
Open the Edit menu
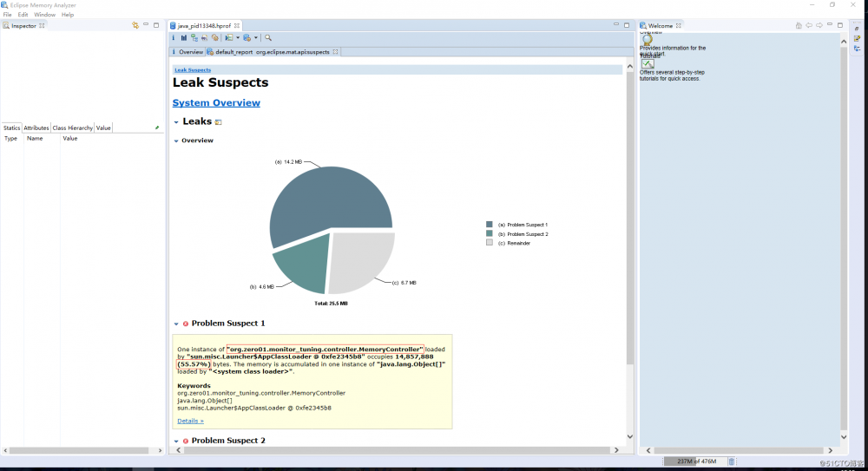click(x=23, y=15)
